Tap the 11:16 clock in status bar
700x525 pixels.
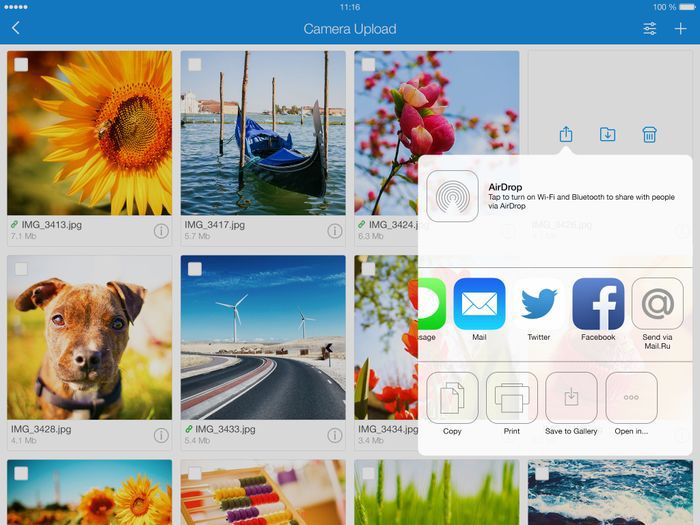coord(350,7)
